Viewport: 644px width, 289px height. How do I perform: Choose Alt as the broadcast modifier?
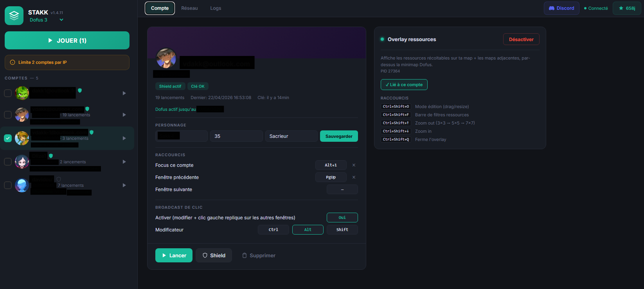pyautogui.click(x=308, y=230)
